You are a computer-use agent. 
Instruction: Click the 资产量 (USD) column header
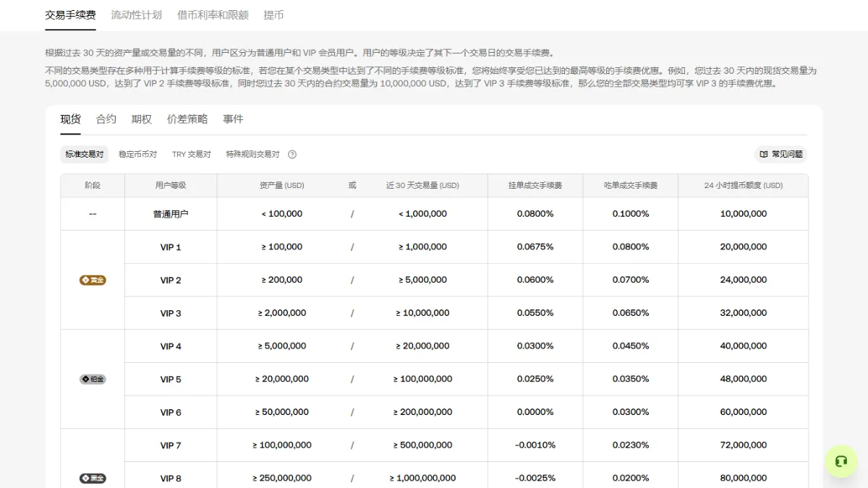click(282, 186)
